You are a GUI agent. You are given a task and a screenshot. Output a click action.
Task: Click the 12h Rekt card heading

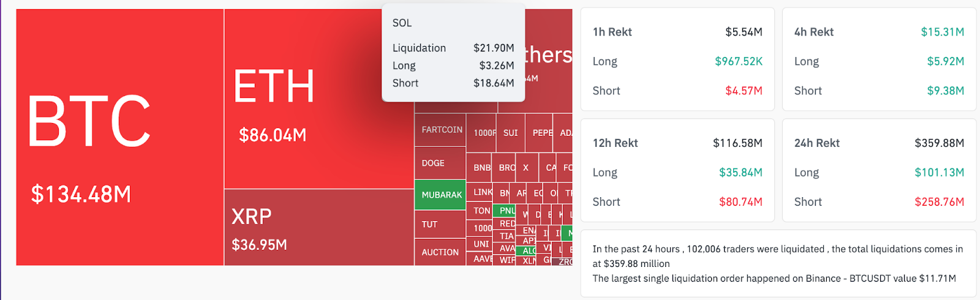(x=615, y=143)
